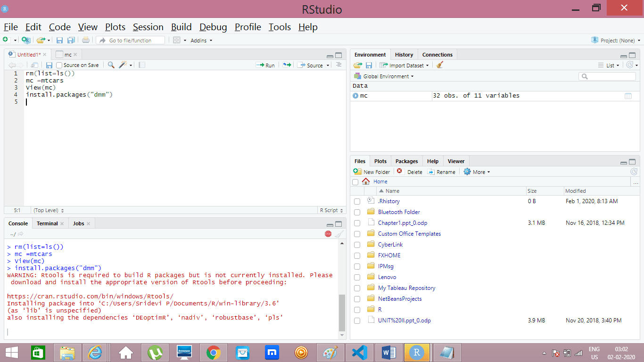644x362 pixels.
Task: Open the Addins dropdown menu
Action: click(201, 41)
